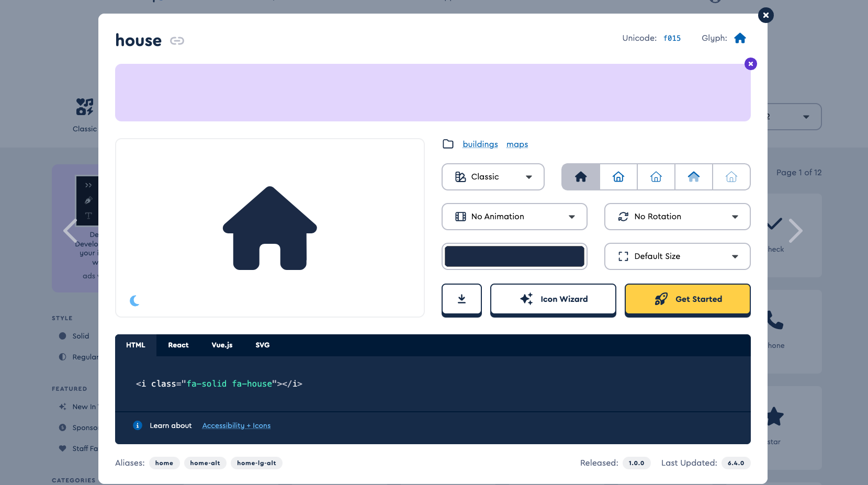Open the dark navy color picker swatch
Image resolution: width=868 pixels, height=485 pixels.
[x=514, y=256]
